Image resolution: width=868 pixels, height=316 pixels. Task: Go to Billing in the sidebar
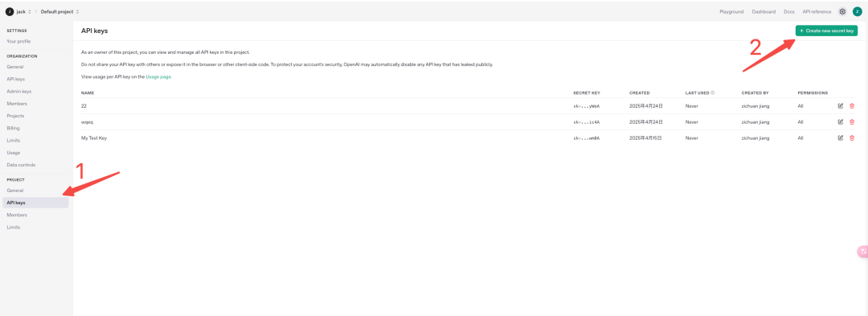(x=14, y=128)
